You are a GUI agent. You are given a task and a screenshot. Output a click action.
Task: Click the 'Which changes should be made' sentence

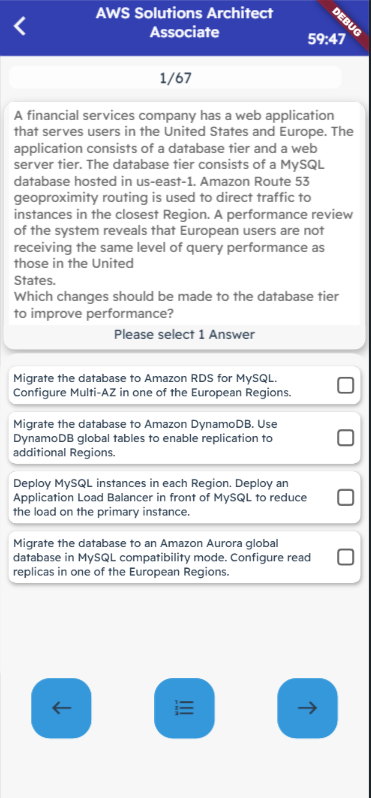point(176,305)
